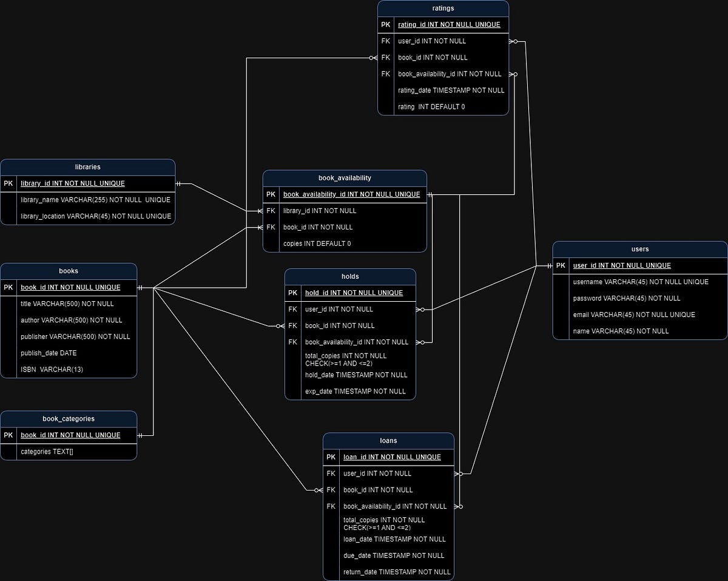This screenshot has width=728, height=581.
Task: Click the PK label in libraries table
Action: click(x=8, y=183)
